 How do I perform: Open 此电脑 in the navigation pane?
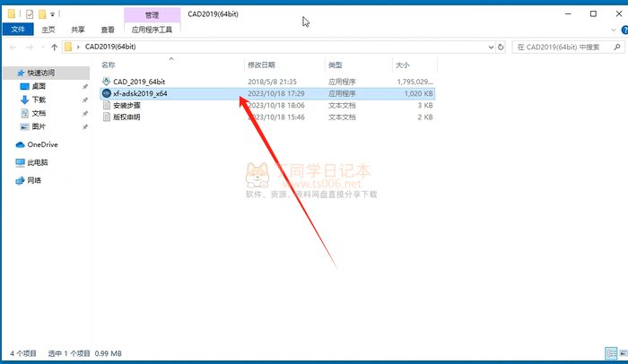pyautogui.click(x=38, y=162)
